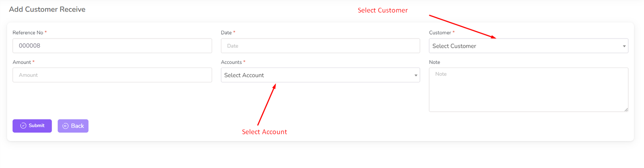This screenshot has height=168, width=644.
Task: Click the Accounts dropdown arrow
Action: coord(416,76)
